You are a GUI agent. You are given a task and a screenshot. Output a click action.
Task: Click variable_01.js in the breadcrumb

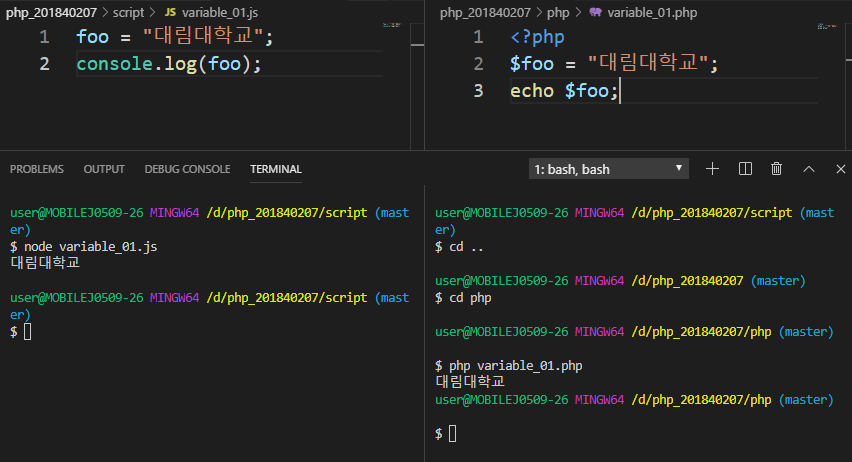coord(220,12)
